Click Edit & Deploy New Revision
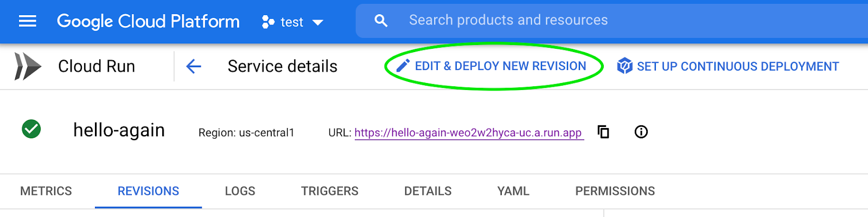This screenshot has width=868, height=217. (x=500, y=66)
